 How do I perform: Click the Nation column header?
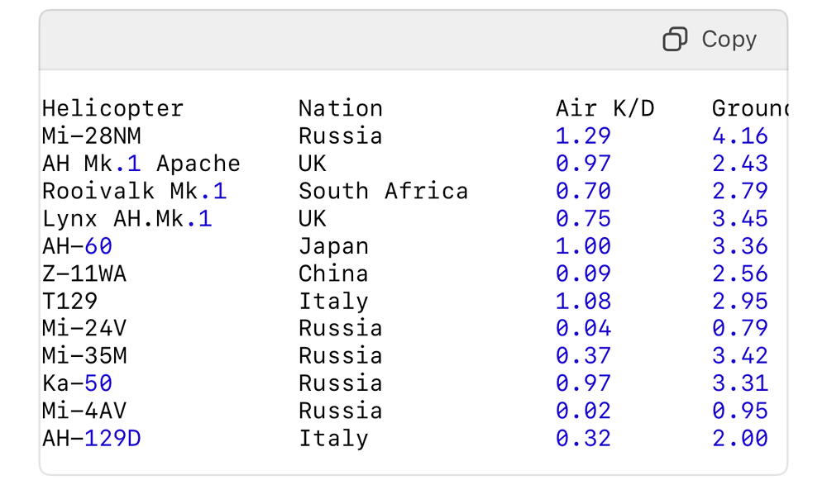[340, 108]
